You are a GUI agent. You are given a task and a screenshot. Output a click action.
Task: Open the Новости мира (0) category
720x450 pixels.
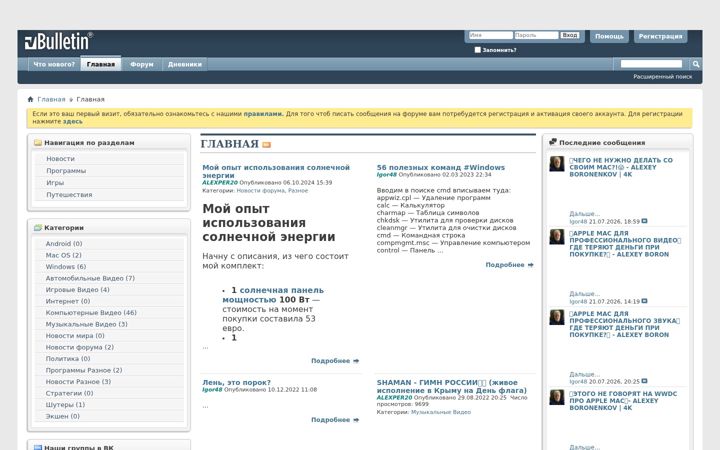pyautogui.click(x=75, y=336)
